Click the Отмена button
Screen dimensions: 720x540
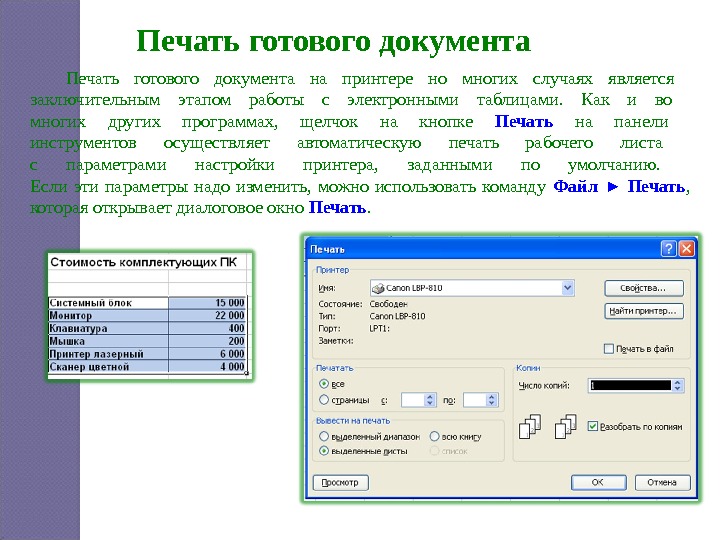(662, 483)
